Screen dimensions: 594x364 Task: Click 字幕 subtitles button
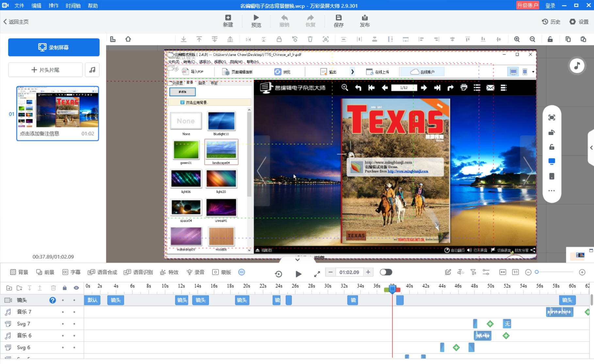tap(71, 272)
